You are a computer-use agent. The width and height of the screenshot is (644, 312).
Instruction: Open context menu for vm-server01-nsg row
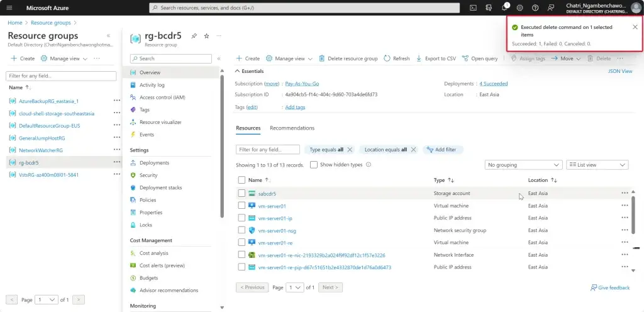[x=625, y=230]
